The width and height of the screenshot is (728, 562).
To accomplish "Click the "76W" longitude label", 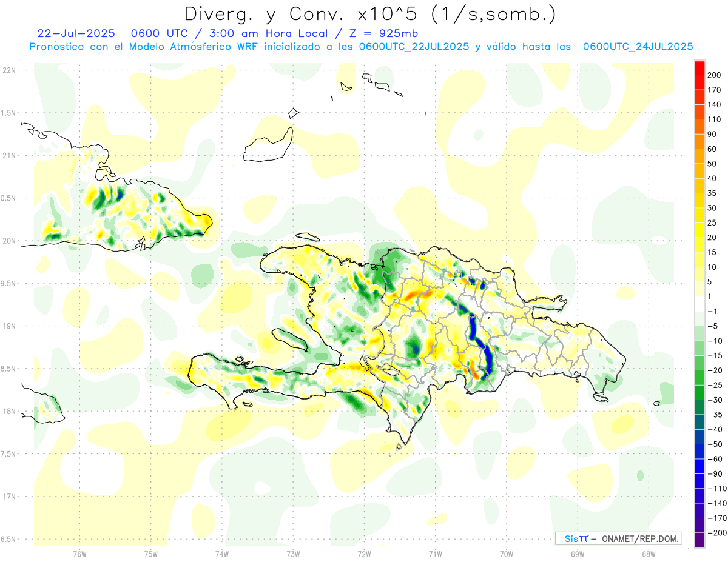I will click(x=79, y=554).
